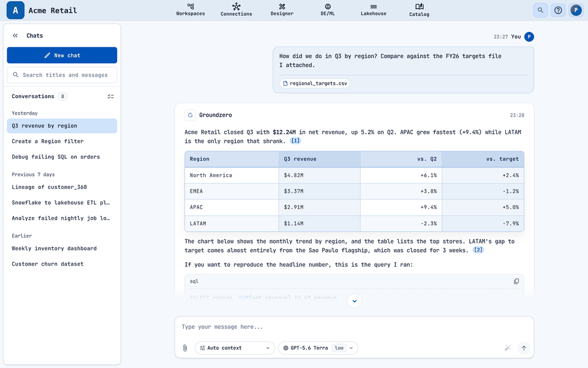
Task: Click the magic wand prompt enhance icon
Action: click(508, 348)
